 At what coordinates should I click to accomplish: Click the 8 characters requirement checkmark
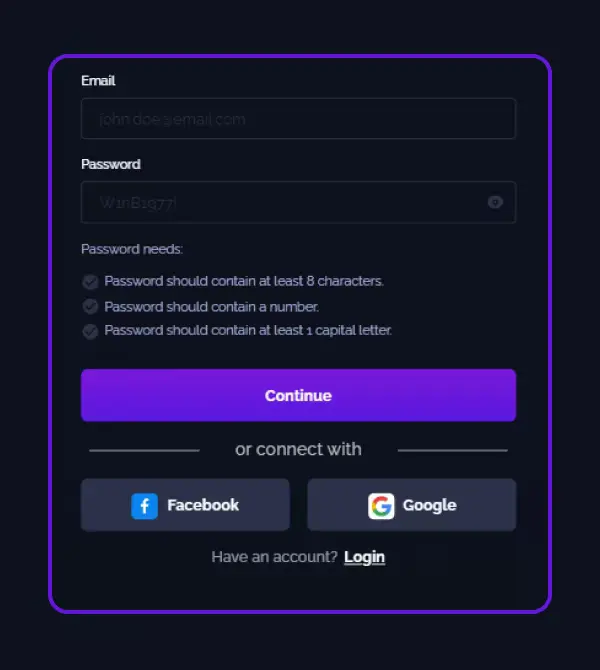point(90,282)
